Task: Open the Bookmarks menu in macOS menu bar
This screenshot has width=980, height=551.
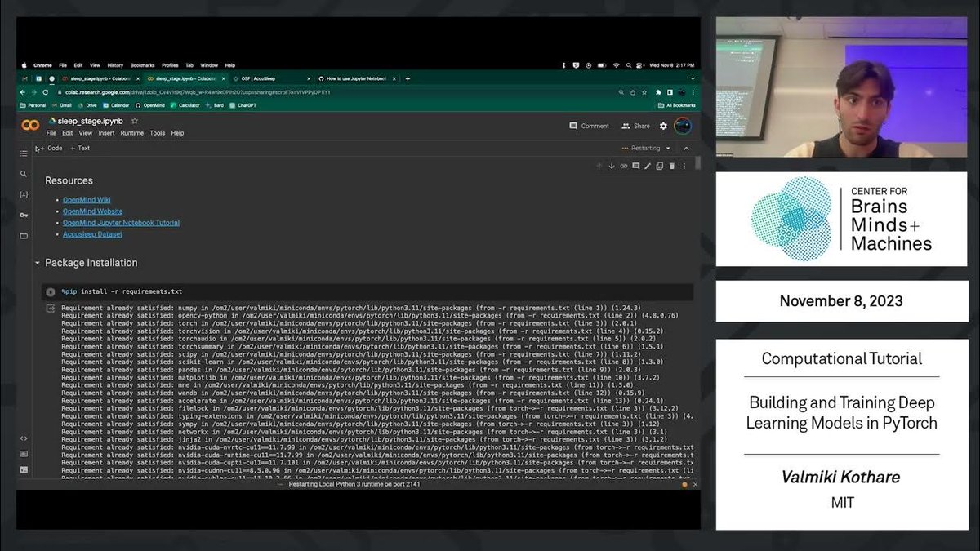Action: coord(142,65)
